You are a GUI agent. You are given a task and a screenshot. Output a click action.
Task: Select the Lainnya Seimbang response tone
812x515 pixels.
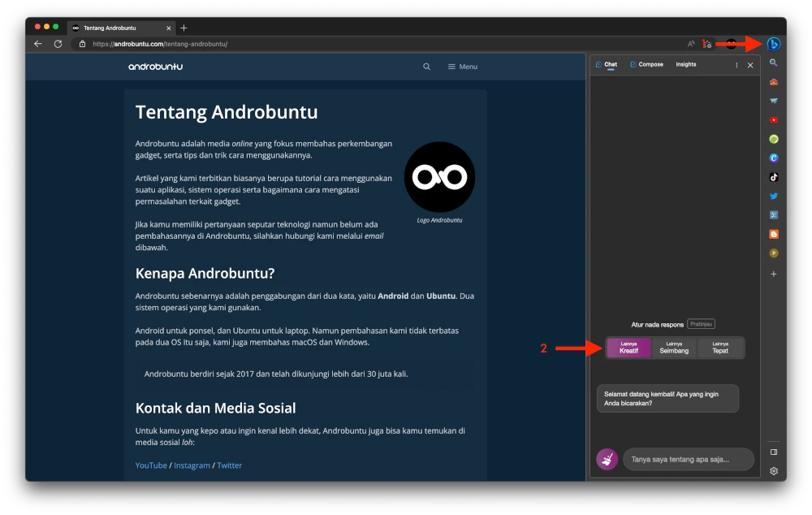point(675,348)
